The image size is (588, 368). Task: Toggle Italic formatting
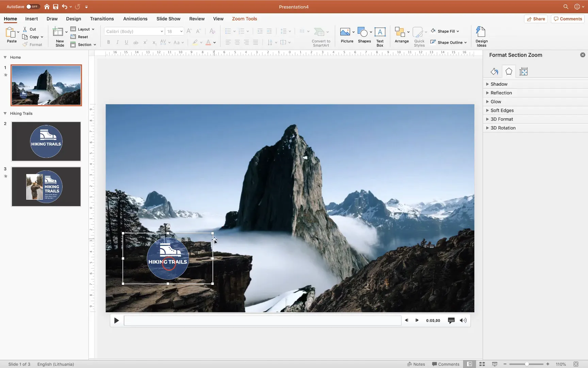[x=117, y=42]
